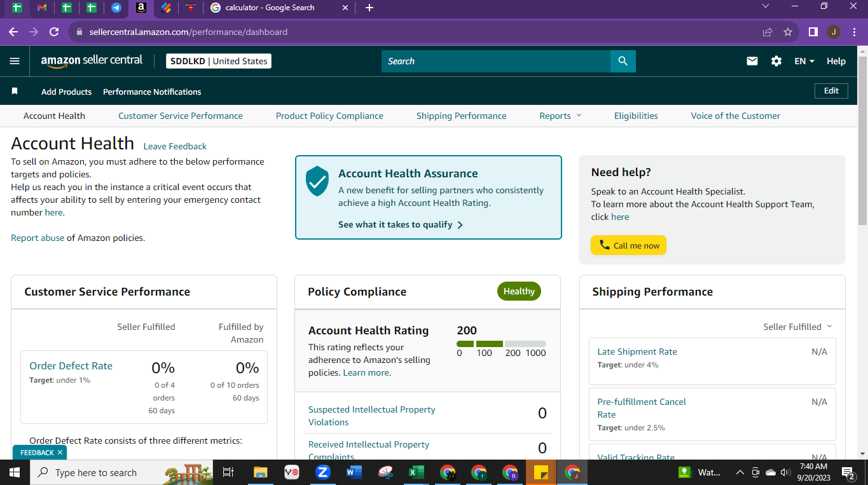Open the Chrome three-dot menu
The height and width of the screenshot is (485, 868).
pos(854,32)
